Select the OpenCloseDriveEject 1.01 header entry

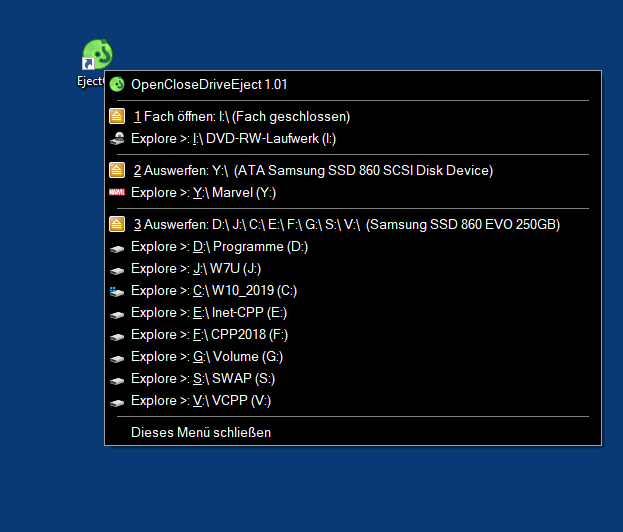(x=353, y=85)
